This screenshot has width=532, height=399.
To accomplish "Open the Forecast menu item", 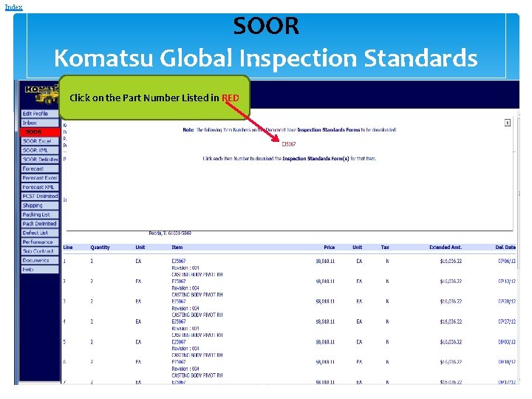I will coord(40,168).
